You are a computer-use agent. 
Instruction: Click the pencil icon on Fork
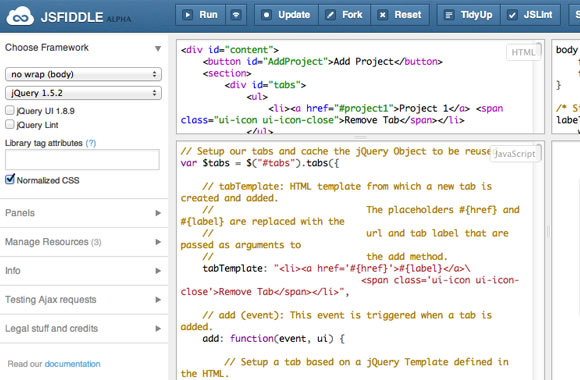click(330, 15)
